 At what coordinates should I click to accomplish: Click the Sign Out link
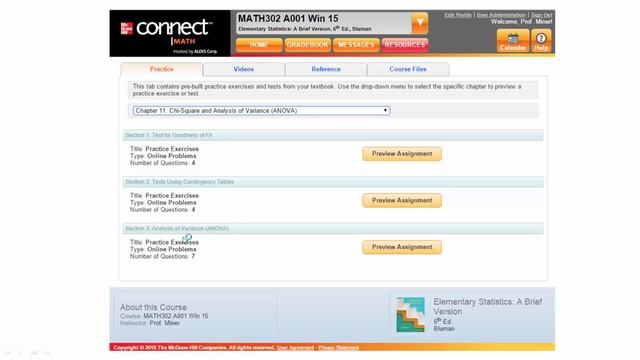(541, 15)
